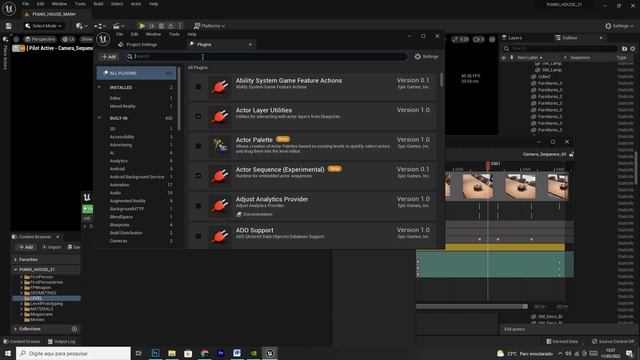Click the Collections add circle icon

[x=74, y=329]
